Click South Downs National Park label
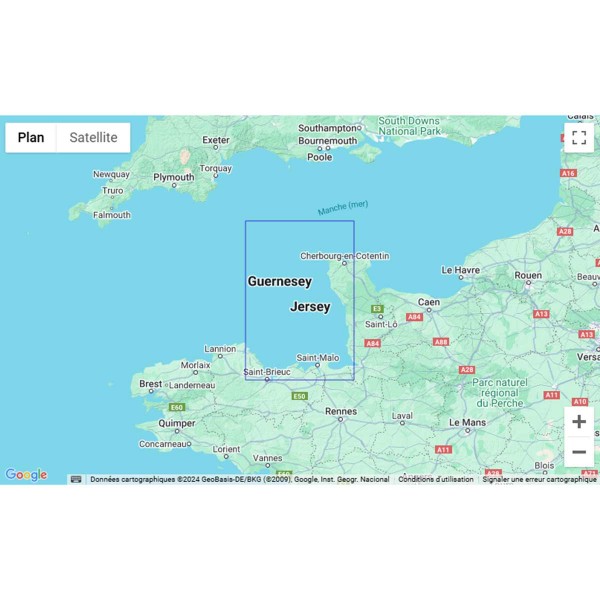600x600 pixels. click(x=409, y=126)
